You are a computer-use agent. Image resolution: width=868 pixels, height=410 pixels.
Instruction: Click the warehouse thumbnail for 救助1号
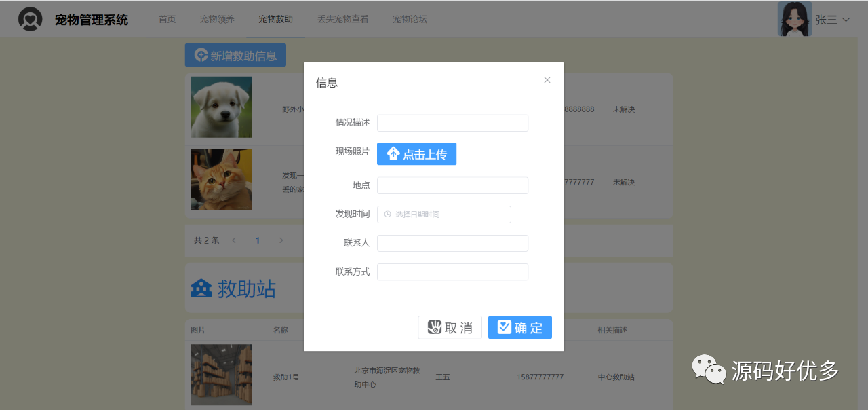pyautogui.click(x=221, y=375)
